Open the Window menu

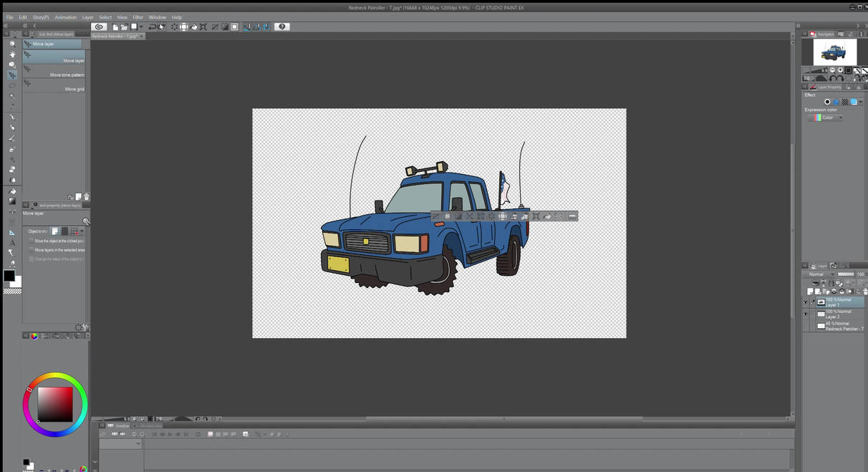pos(158,17)
